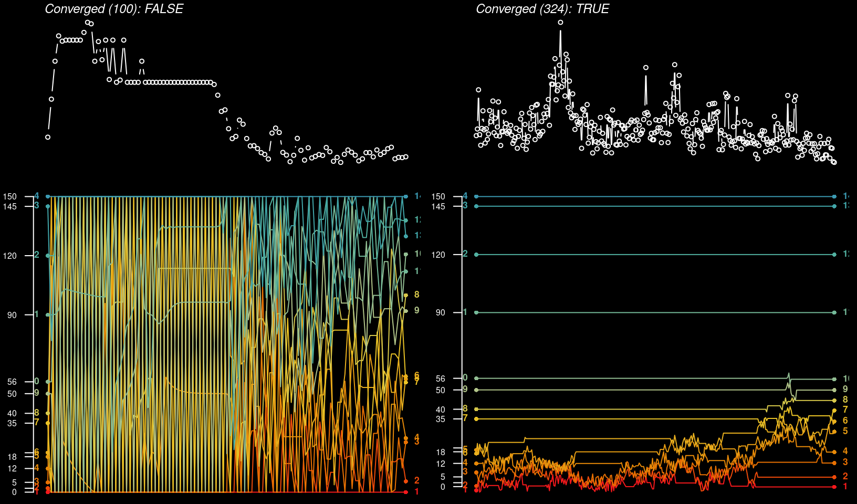Click right endpoint marker of the 150 line, right plot

point(834,196)
